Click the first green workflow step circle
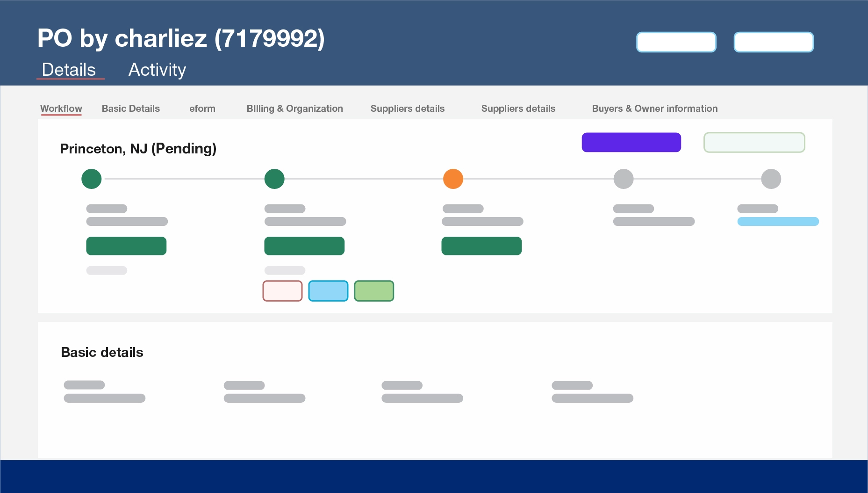This screenshot has height=493, width=868. (92, 179)
